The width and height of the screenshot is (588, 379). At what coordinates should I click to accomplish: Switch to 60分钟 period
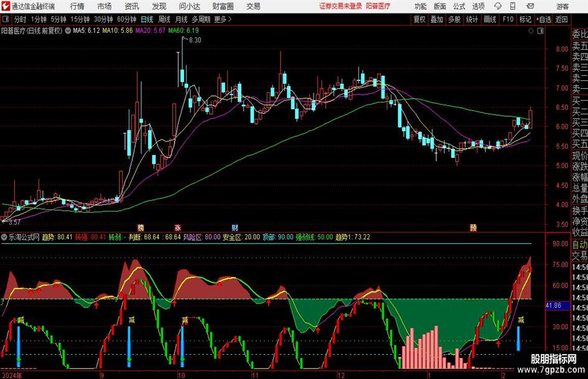127,19
